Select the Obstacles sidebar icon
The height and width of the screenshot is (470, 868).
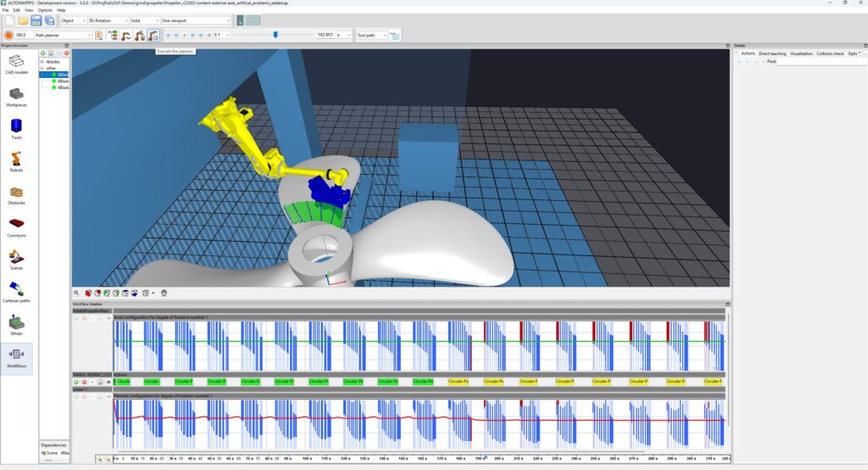tap(16, 194)
